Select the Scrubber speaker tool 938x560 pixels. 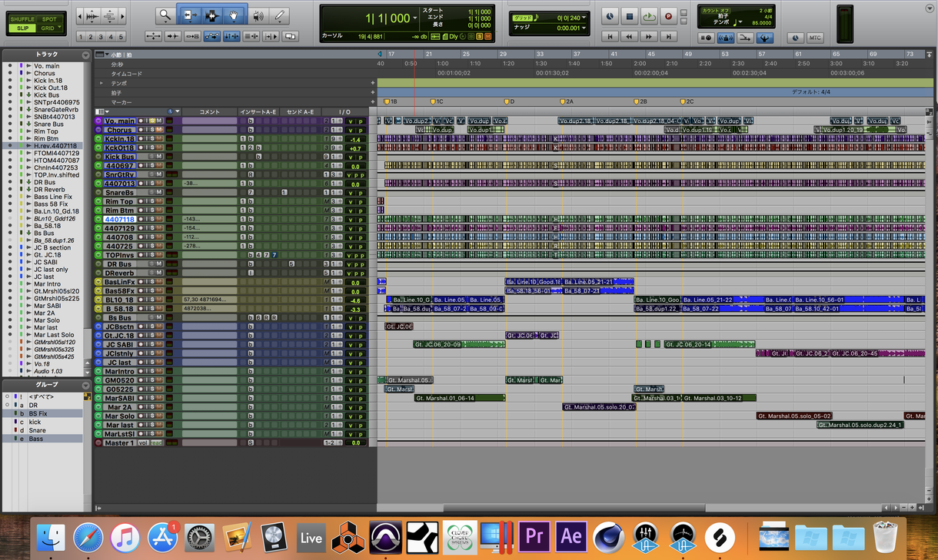259,15
